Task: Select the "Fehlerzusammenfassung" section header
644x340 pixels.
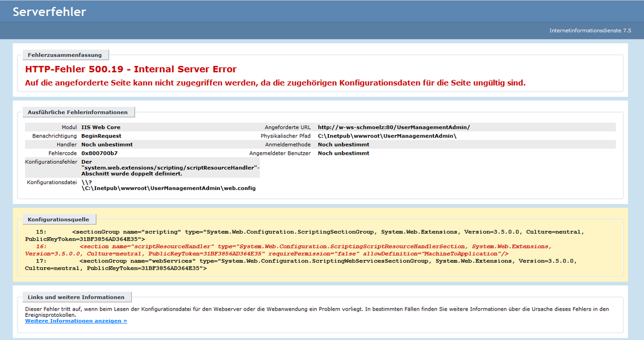Action: point(65,55)
